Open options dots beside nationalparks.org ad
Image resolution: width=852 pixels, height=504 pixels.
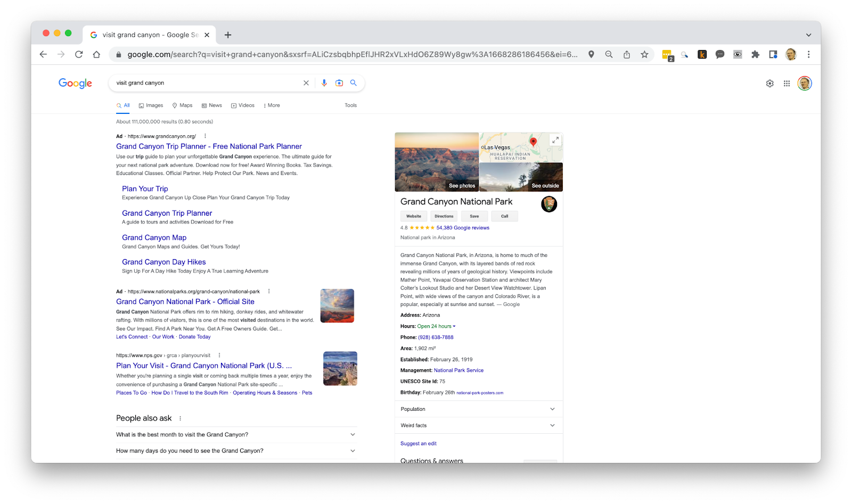(x=269, y=292)
